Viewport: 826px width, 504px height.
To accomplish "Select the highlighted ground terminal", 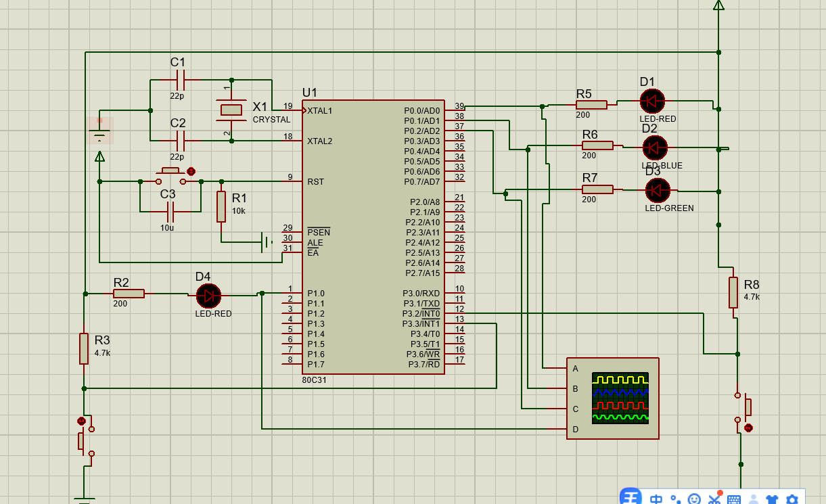I will point(100,131).
